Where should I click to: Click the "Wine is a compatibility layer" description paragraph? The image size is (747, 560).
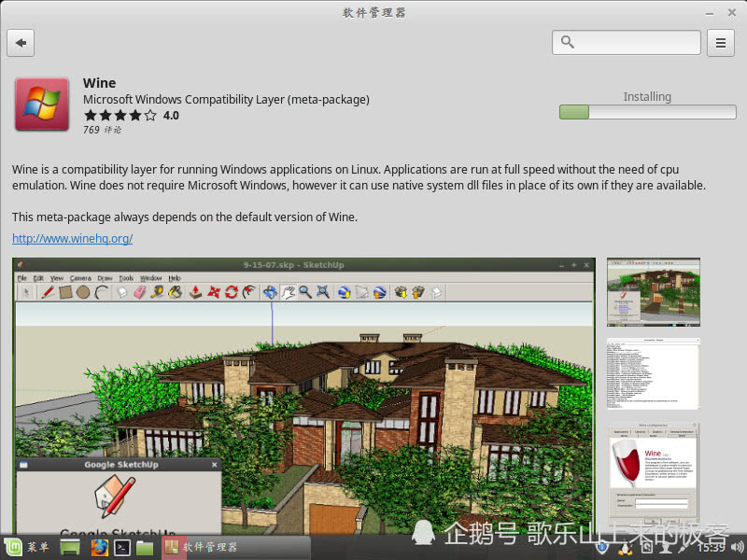359,177
